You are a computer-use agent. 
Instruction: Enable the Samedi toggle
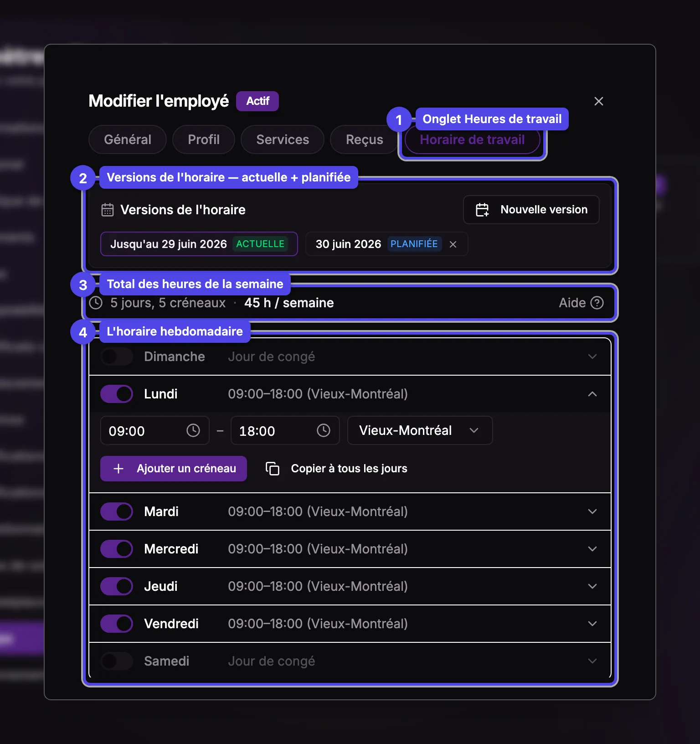[117, 661]
